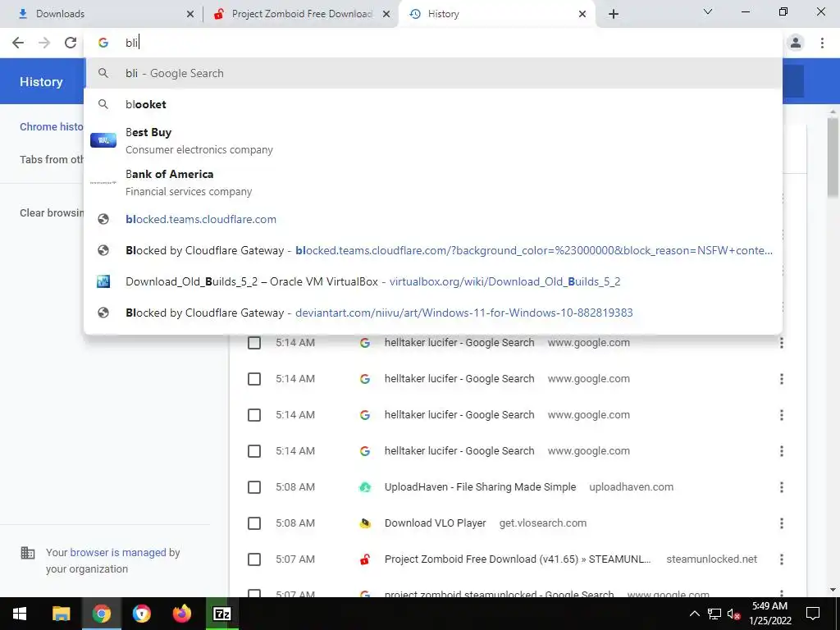Go back using the browser back arrow
This screenshot has width=840, height=630.
(18, 43)
